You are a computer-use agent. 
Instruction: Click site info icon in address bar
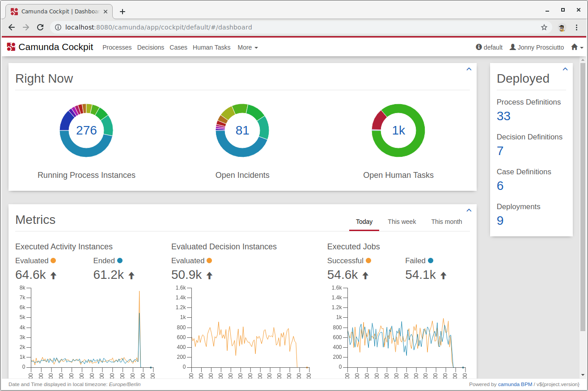point(58,27)
